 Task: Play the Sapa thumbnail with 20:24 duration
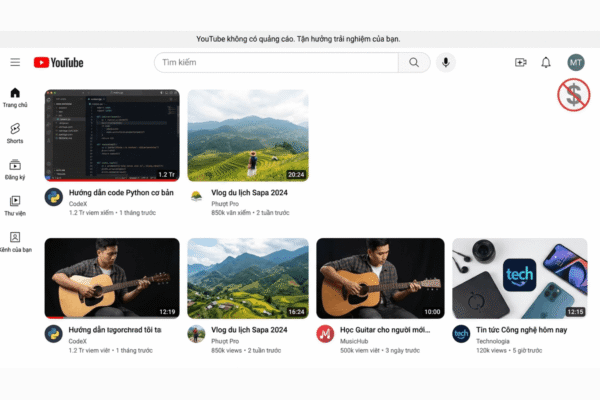pyautogui.click(x=248, y=135)
